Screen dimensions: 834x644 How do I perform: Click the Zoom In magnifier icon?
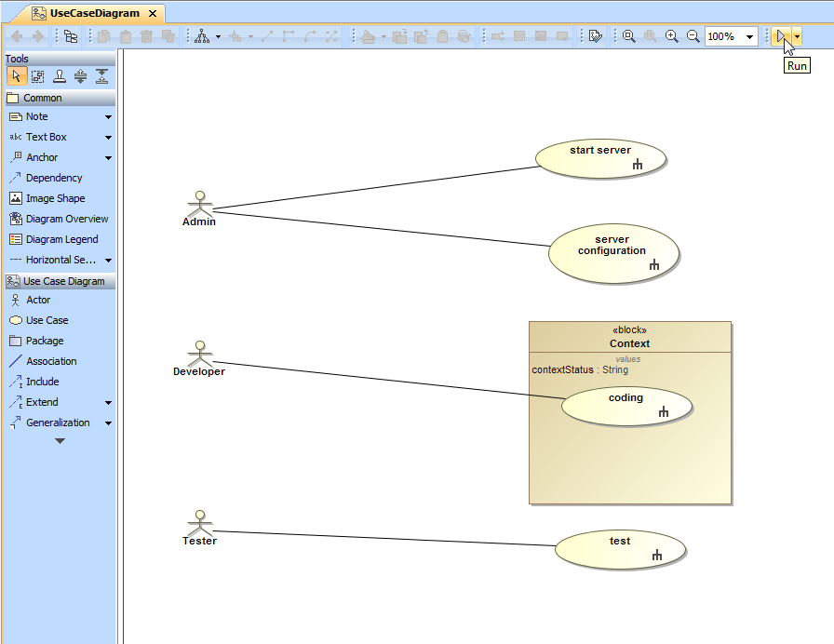point(671,36)
